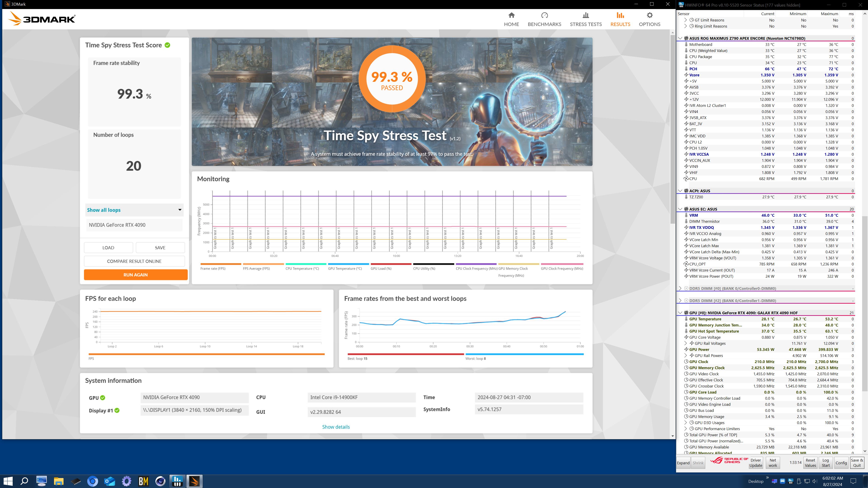Screen dimensions: 868x488
Task: Open Cinema 4D taskbar icon
Action: point(160,481)
